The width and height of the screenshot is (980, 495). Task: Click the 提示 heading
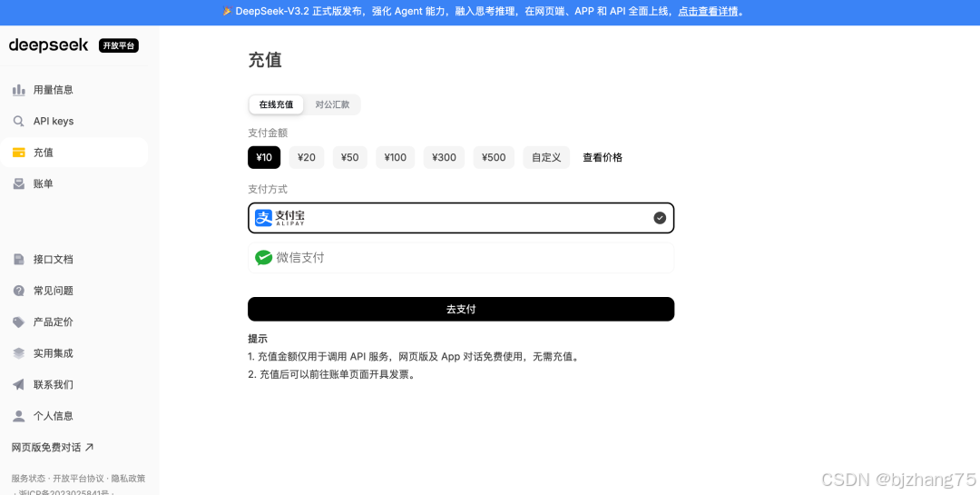pyautogui.click(x=258, y=339)
